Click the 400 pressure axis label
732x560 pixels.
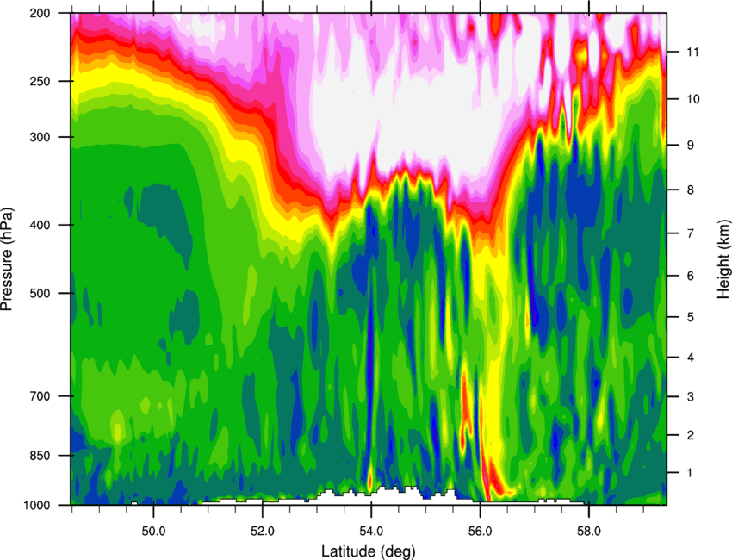click(x=40, y=225)
